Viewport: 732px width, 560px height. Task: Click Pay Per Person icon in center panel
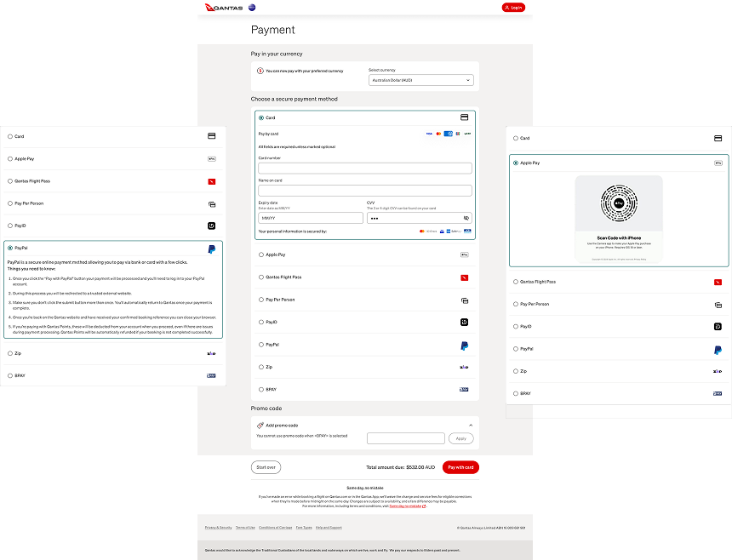(465, 300)
